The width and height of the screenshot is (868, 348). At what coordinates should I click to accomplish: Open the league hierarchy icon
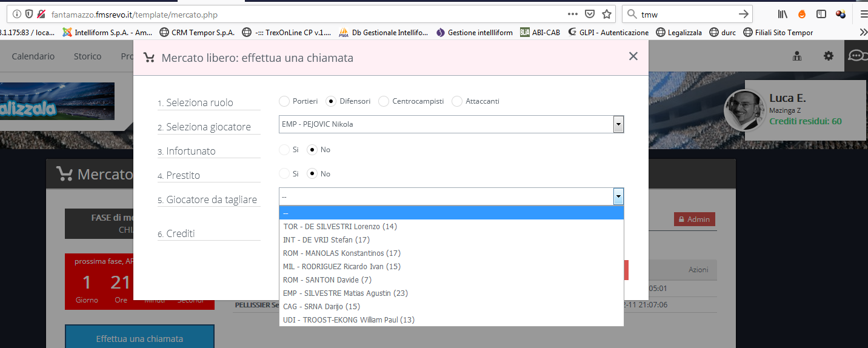click(797, 56)
